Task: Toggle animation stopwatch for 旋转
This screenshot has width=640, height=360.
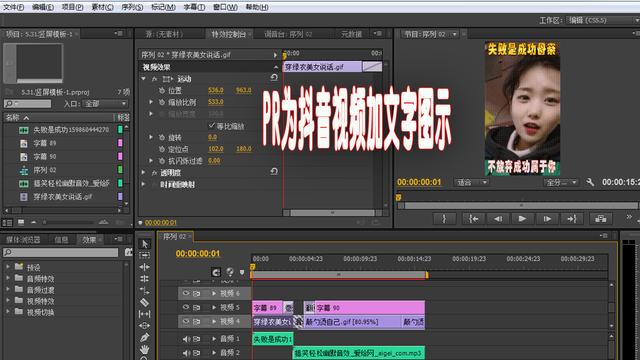Action: pyautogui.click(x=162, y=138)
